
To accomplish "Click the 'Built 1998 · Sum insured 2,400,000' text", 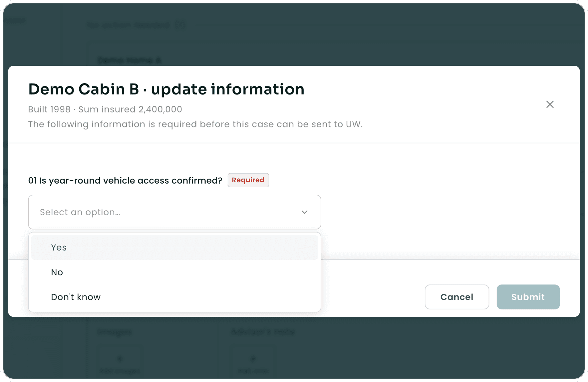I will click(105, 109).
